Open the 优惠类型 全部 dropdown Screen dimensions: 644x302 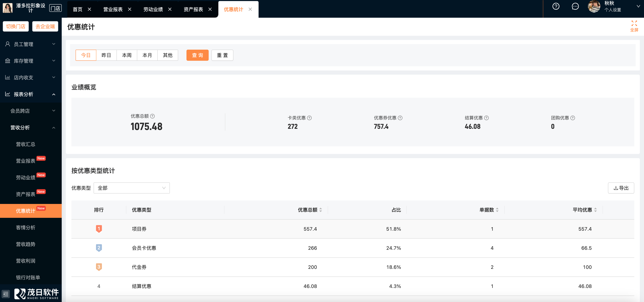click(132, 188)
